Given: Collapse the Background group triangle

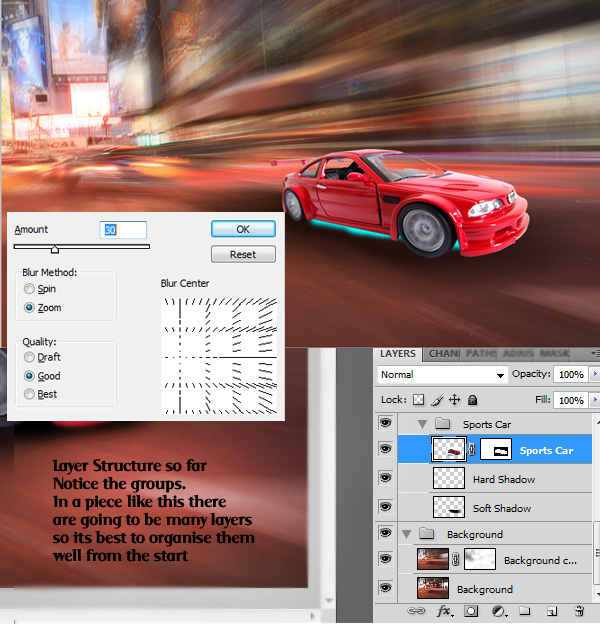Looking at the screenshot, I should 406,534.
